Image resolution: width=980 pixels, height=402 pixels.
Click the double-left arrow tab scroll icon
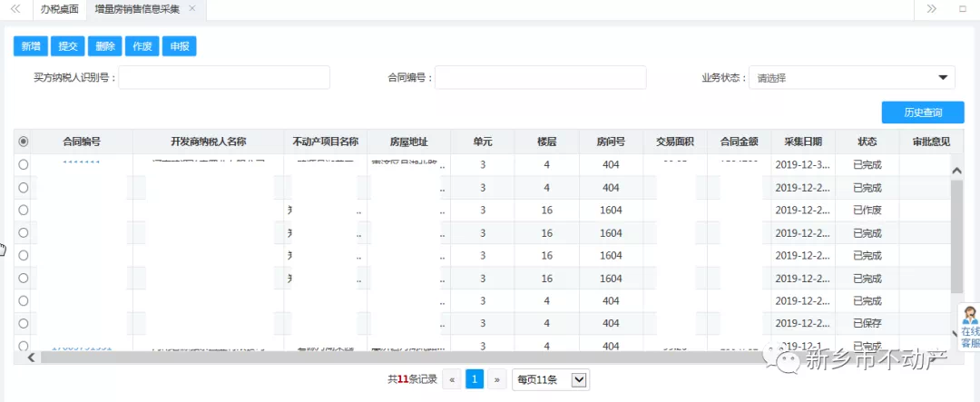pos(15,9)
